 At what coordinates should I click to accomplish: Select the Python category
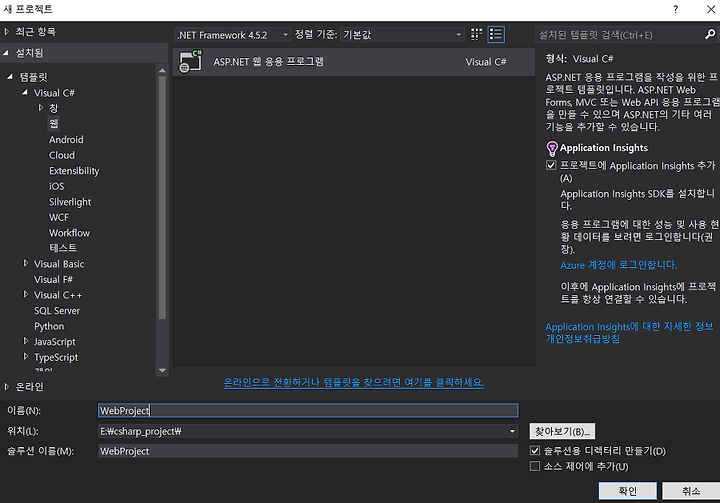49,327
